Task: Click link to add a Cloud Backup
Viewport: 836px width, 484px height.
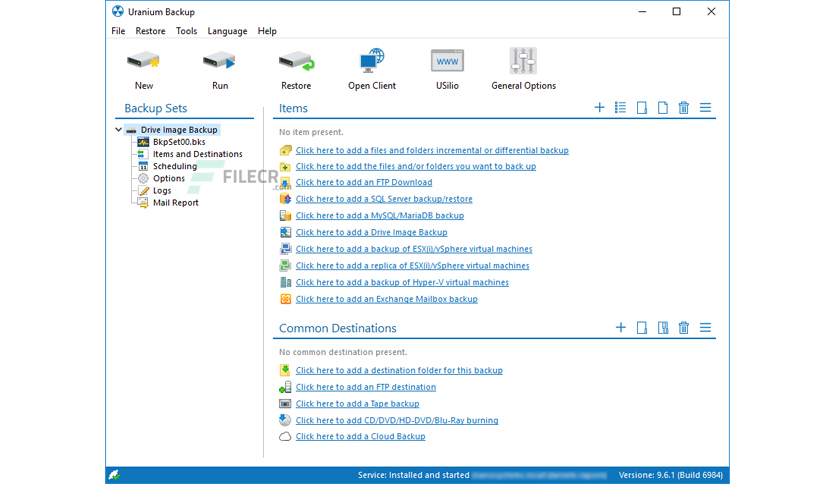Action: [x=360, y=437]
